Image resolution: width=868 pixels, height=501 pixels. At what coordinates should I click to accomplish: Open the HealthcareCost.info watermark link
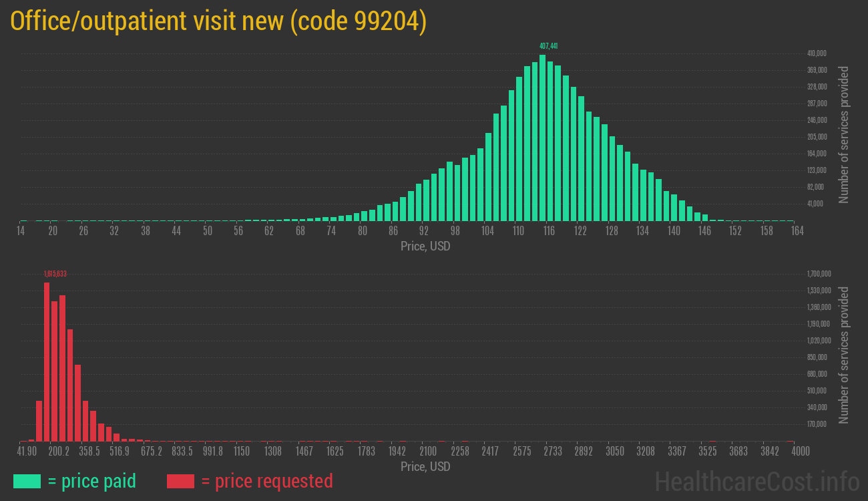coord(756,481)
